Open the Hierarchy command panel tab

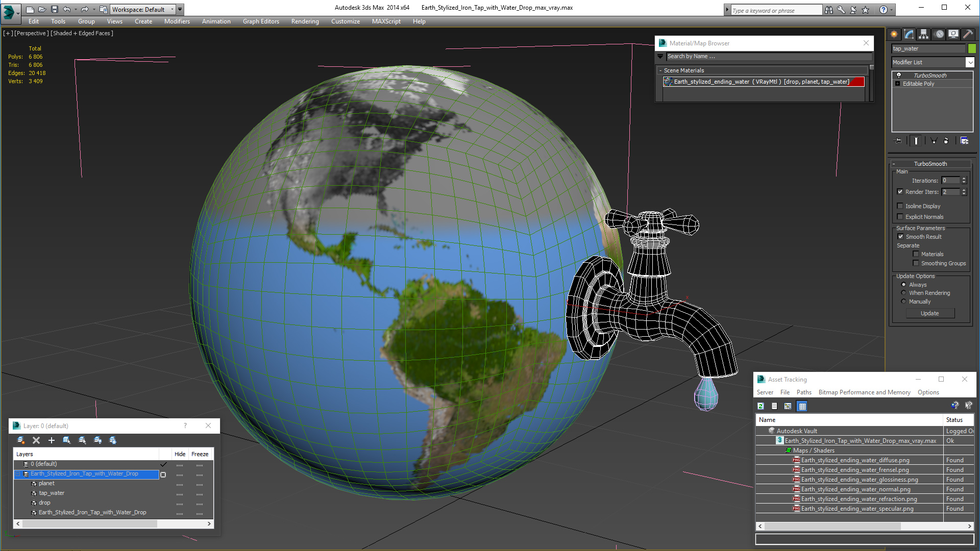pyautogui.click(x=924, y=34)
